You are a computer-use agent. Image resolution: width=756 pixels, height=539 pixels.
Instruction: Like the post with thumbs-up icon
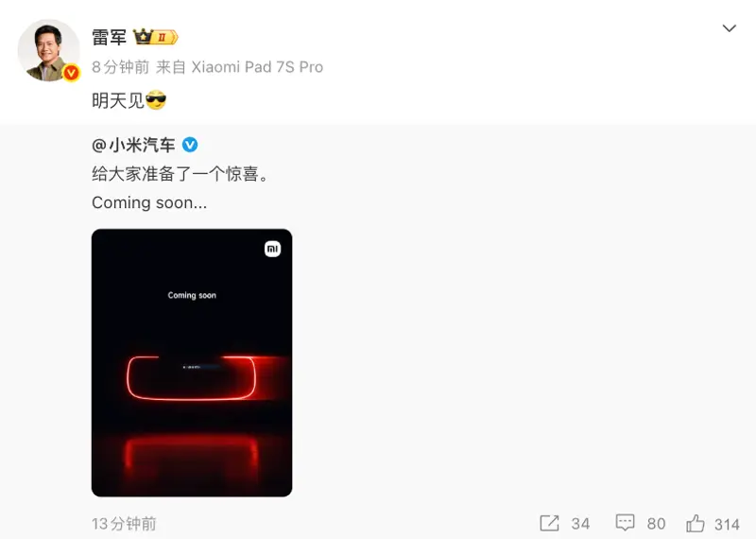(696, 523)
